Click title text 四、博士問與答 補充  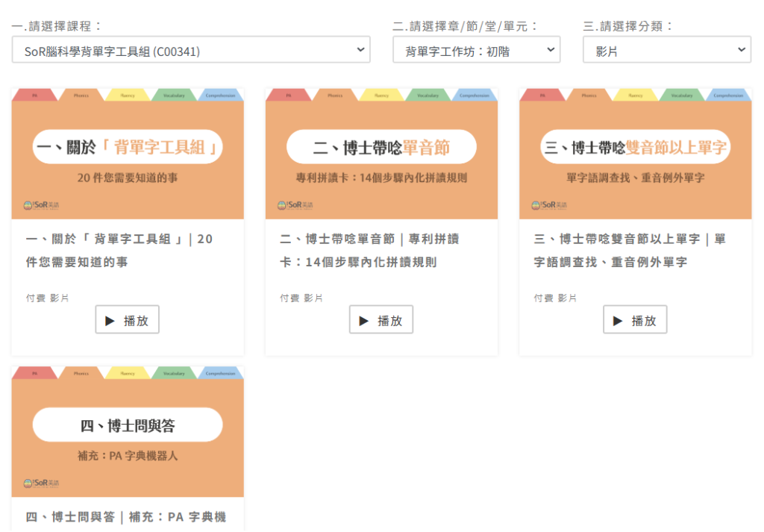125,517
